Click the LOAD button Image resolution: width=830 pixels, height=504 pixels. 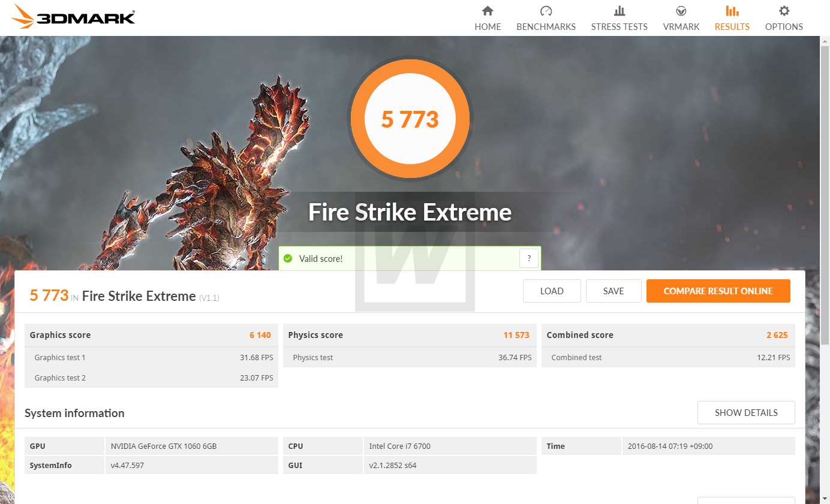552,291
